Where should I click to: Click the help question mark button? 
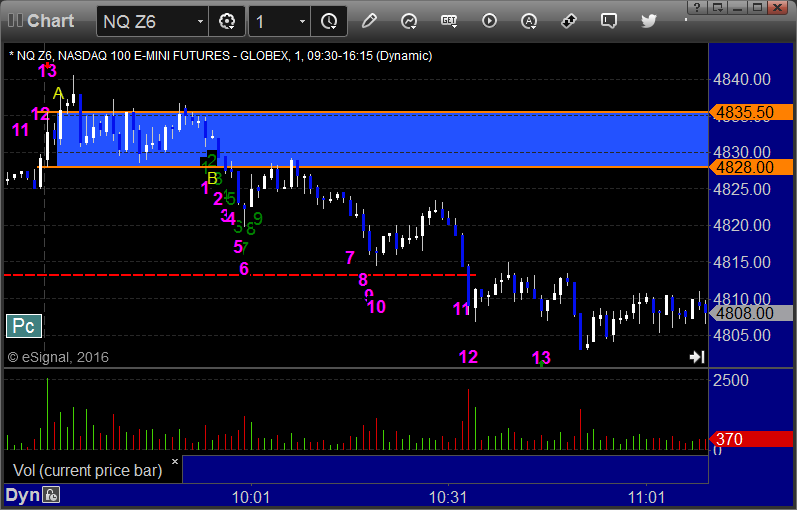[x=697, y=7]
